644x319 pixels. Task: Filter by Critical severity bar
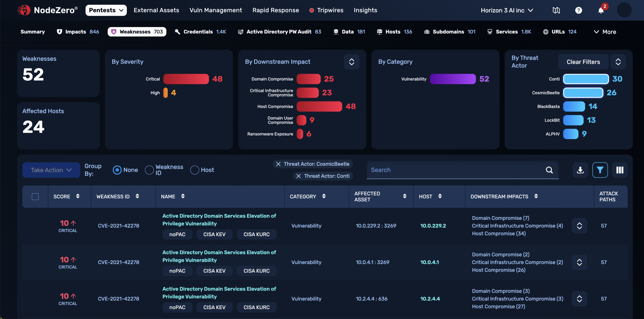click(186, 79)
